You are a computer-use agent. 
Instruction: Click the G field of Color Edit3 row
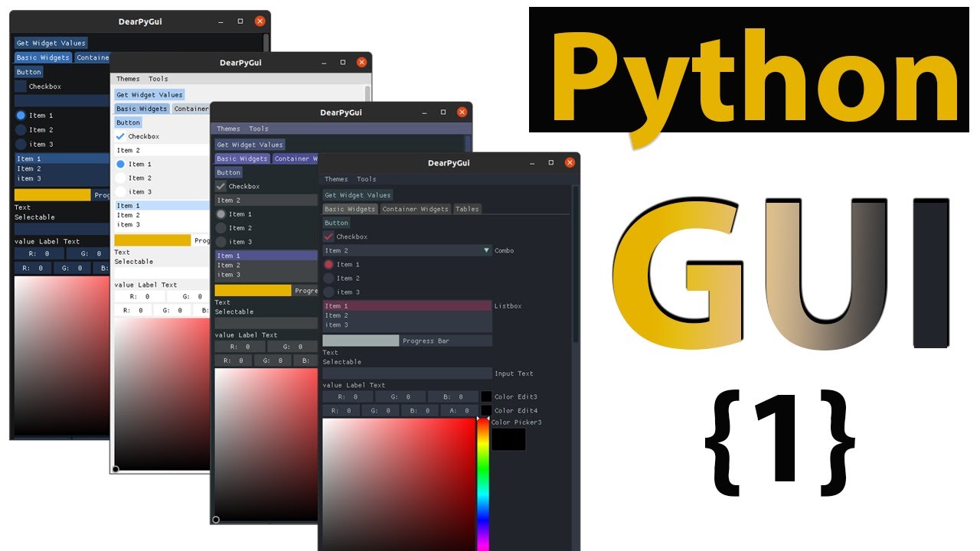coord(400,396)
